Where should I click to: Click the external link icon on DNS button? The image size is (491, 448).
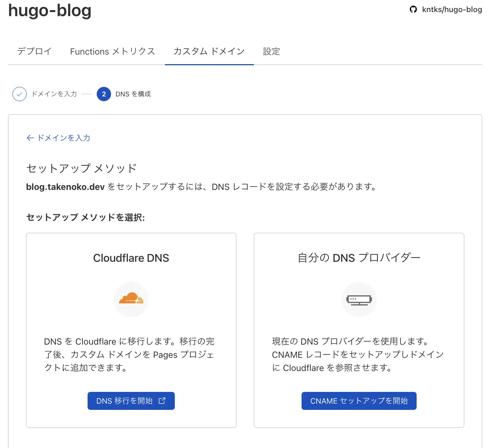[162, 401]
